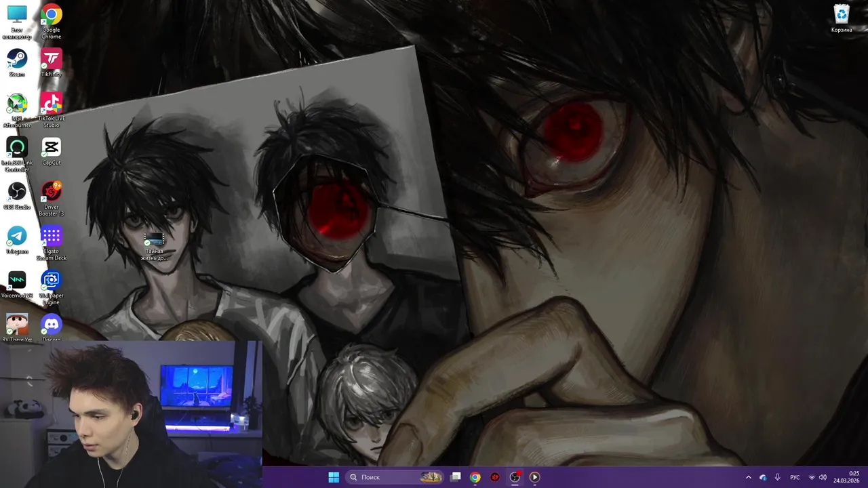
Task: Open the Discord desktop shortcut
Action: (x=52, y=328)
